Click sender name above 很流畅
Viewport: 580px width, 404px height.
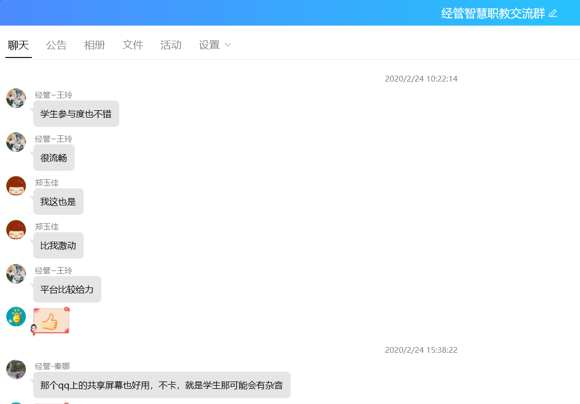(x=54, y=139)
